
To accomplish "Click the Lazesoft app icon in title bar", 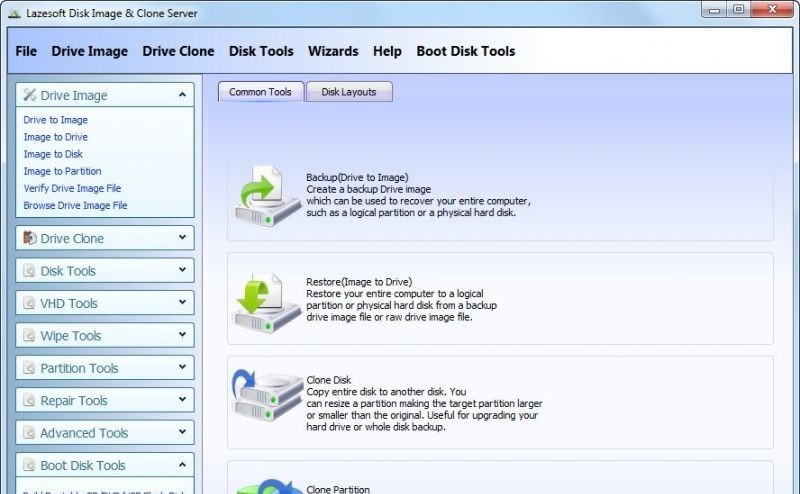I will point(14,13).
